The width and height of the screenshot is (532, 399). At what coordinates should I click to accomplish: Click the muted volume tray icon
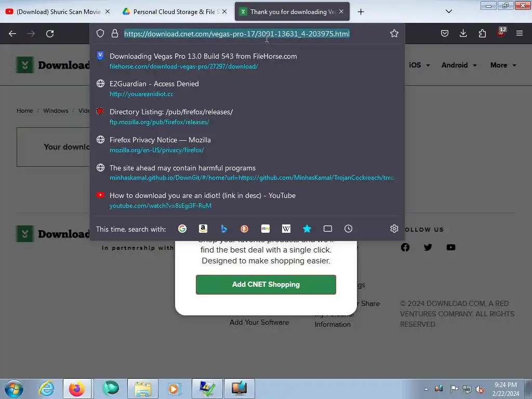(480, 389)
